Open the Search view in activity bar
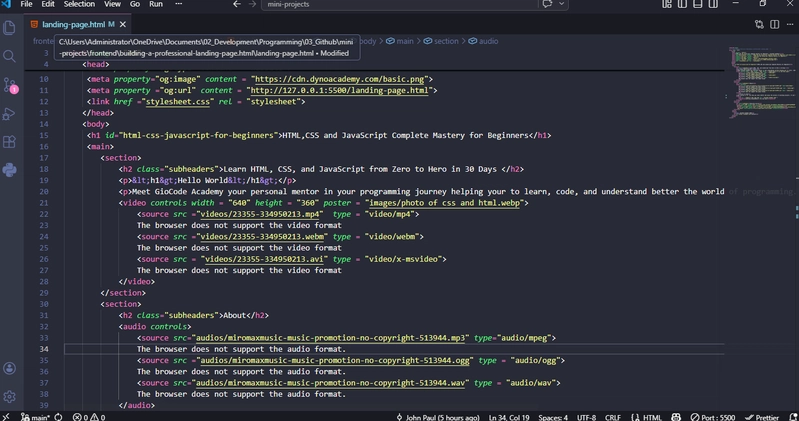799x421 pixels. (x=9, y=56)
